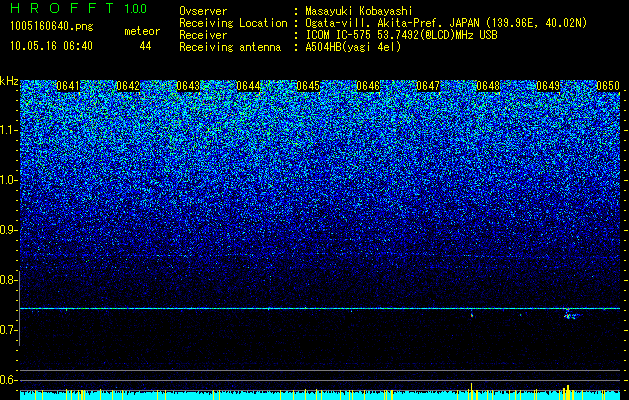
Task: Click the meteor label
Action: (142, 31)
